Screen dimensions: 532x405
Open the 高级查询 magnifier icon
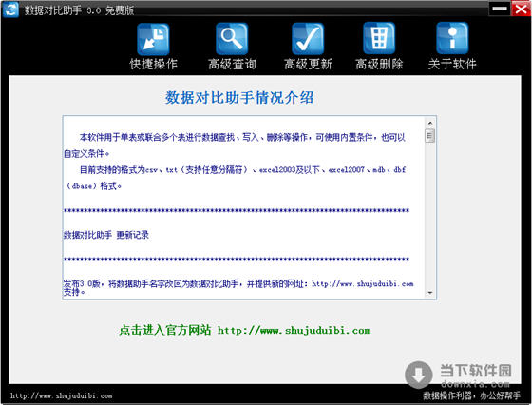click(232, 39)
